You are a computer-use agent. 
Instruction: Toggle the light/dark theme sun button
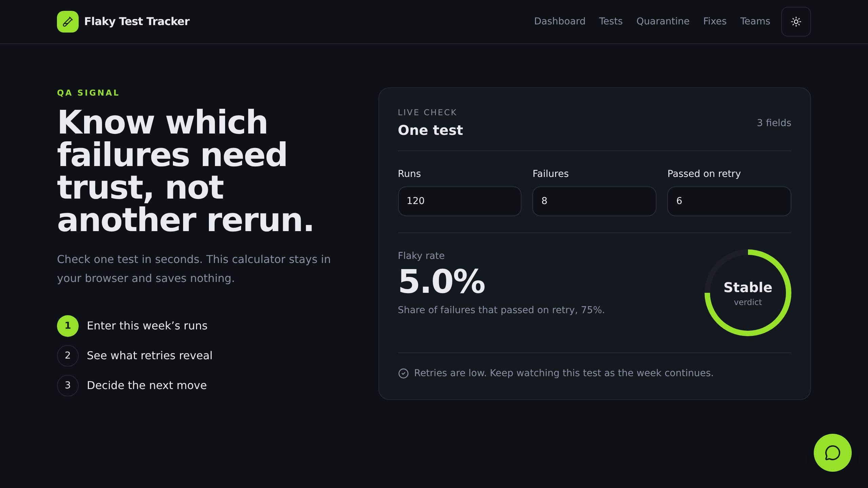796,22
